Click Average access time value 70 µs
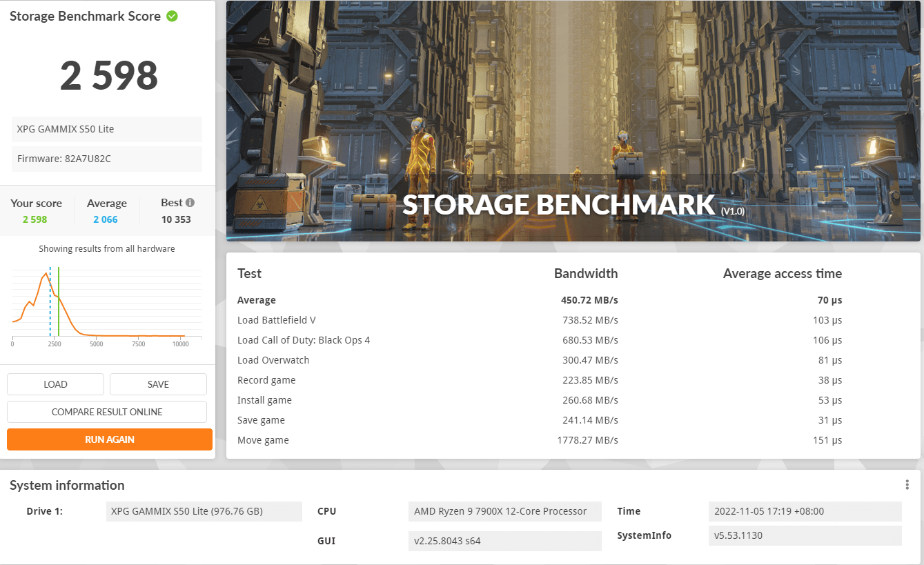Viewport: 924px width, 565px height. [x=830, y=300]
